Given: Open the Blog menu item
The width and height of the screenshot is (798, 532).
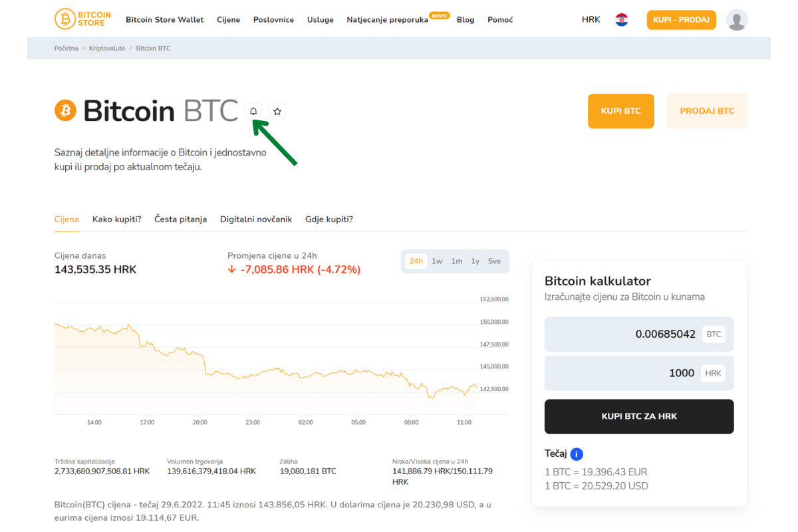Looking at the screenshot, I should pos(465,20).
